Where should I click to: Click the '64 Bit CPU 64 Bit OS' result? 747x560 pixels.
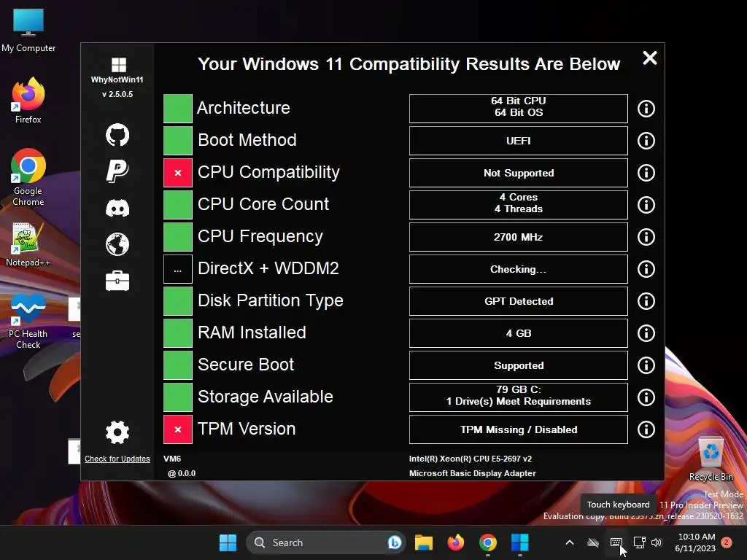pyautogui.click(x=519, y=109)
